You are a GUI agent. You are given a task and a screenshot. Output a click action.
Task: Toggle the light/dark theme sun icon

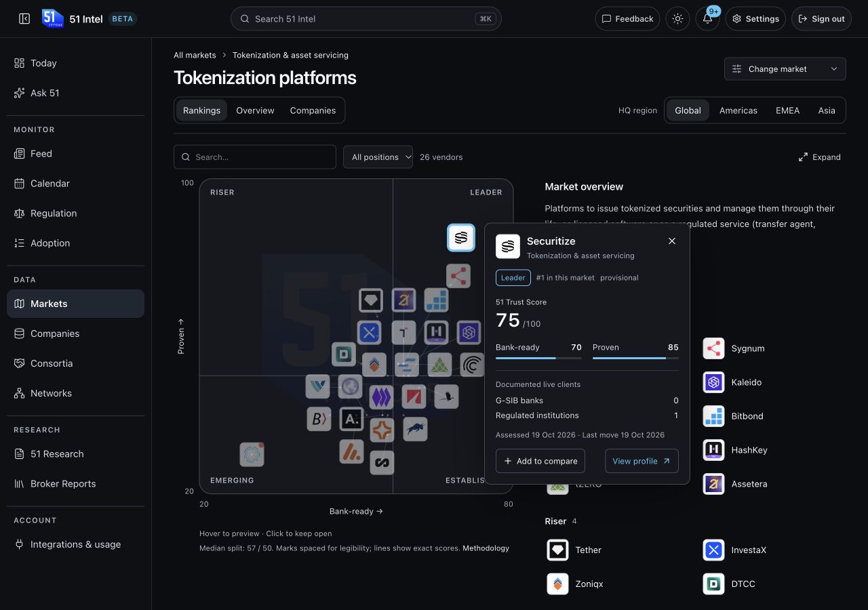tap(677, 19)
